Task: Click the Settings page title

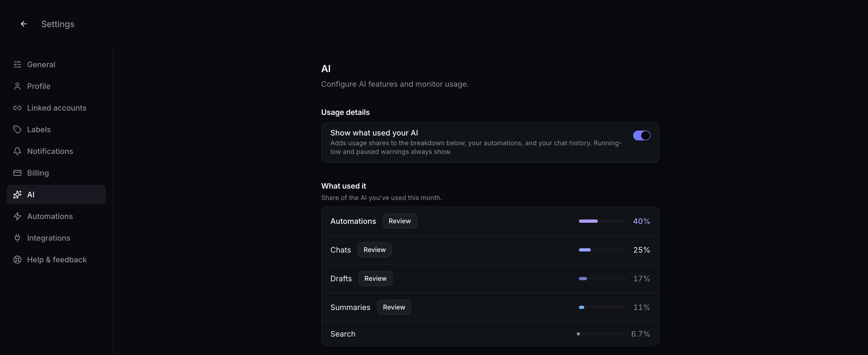Action: [58, 24]
